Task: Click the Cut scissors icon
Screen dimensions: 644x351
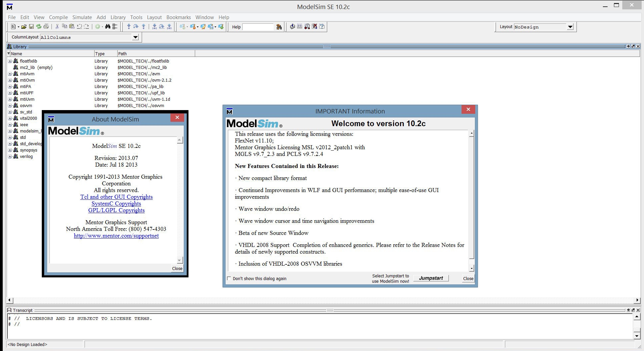Action: click(57, 27)
